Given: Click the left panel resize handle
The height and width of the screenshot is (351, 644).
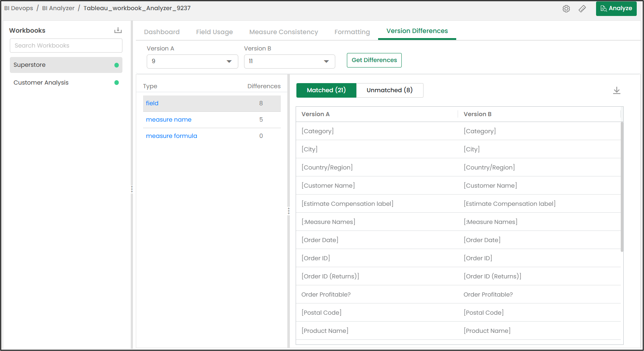Looking at the screenshot, I should point(132,189).
